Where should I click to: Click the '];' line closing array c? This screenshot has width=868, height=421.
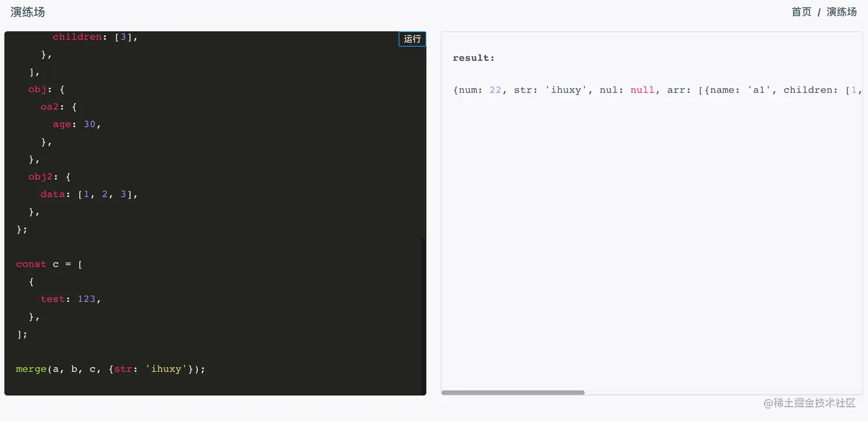[x=22, y=334]
